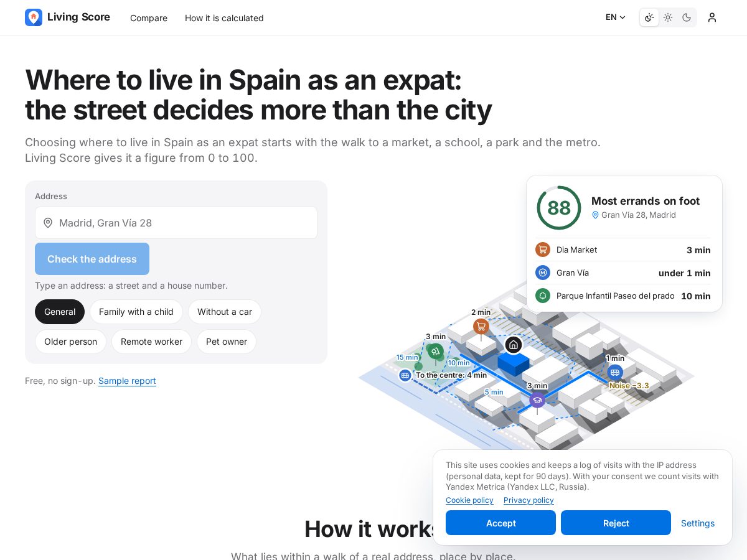Click the black home marker on map

514,345
